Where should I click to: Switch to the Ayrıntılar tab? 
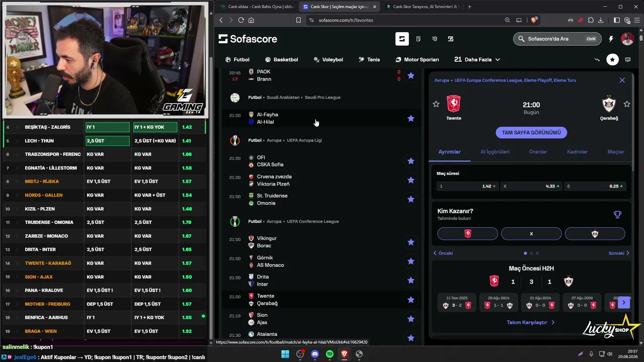coord(450,152)
